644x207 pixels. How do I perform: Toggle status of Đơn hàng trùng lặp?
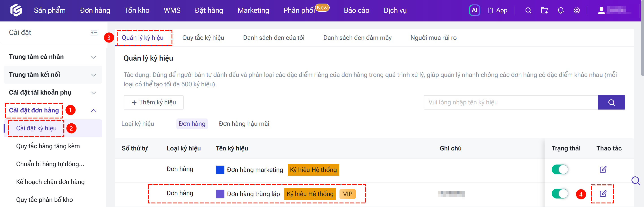560,194
